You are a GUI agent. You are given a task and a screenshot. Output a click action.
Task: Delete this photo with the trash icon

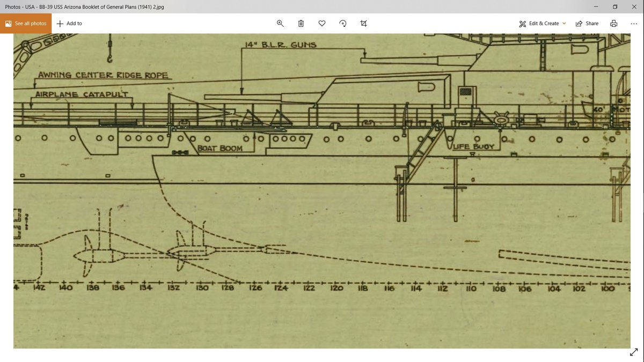pos(301,24)
